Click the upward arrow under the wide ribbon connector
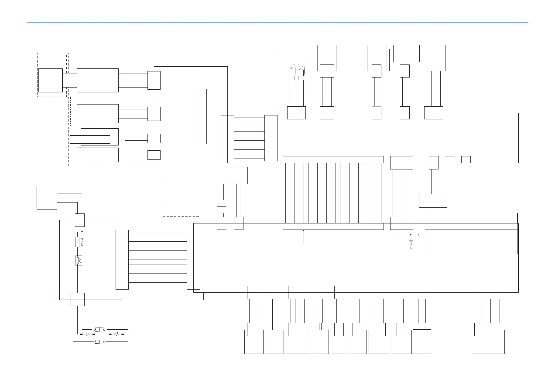 pos(304,232)
